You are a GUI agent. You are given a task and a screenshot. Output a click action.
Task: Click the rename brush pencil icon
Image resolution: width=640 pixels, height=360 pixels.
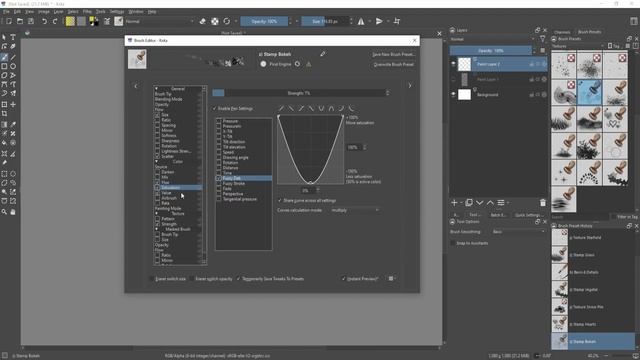[322, 54]
